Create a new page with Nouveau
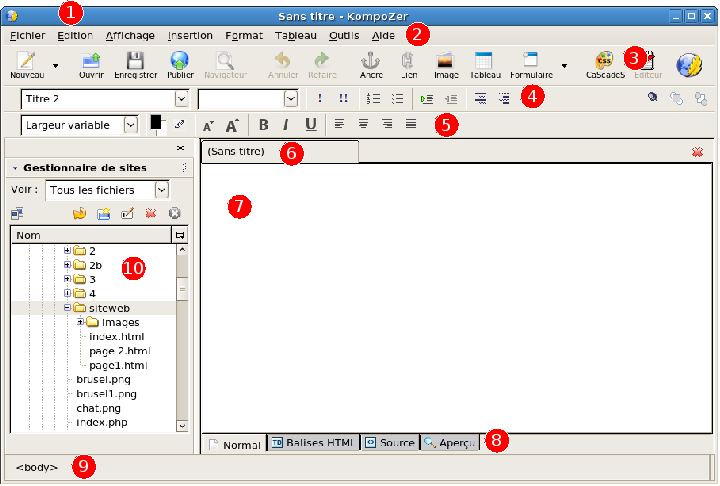Screen dimensions: 720x486 point(27,65)
